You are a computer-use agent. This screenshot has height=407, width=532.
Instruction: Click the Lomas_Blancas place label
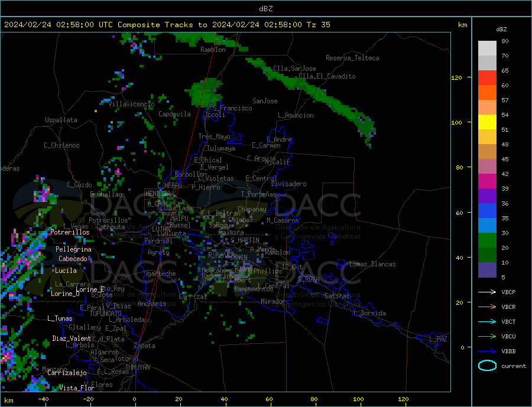[372, 264]
